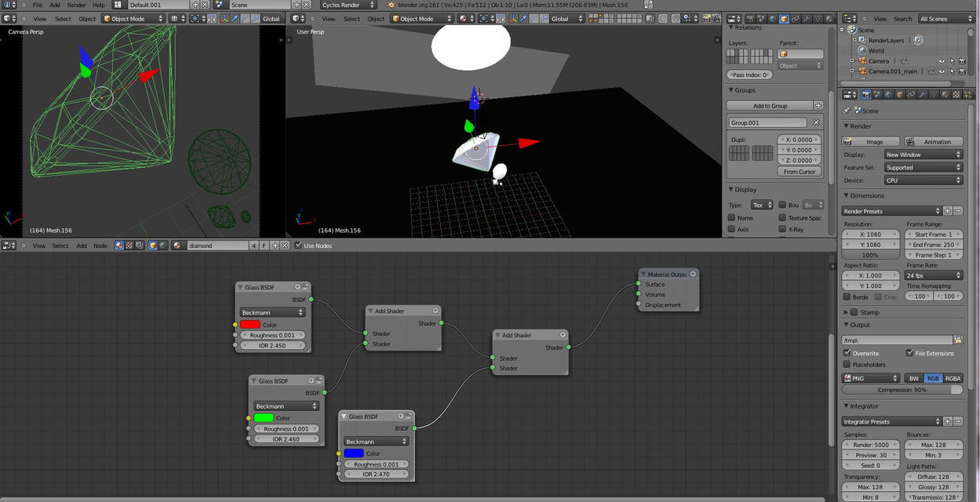Enable the Name display checkbox
Screen dimensions: 980x502
(732, 218)
